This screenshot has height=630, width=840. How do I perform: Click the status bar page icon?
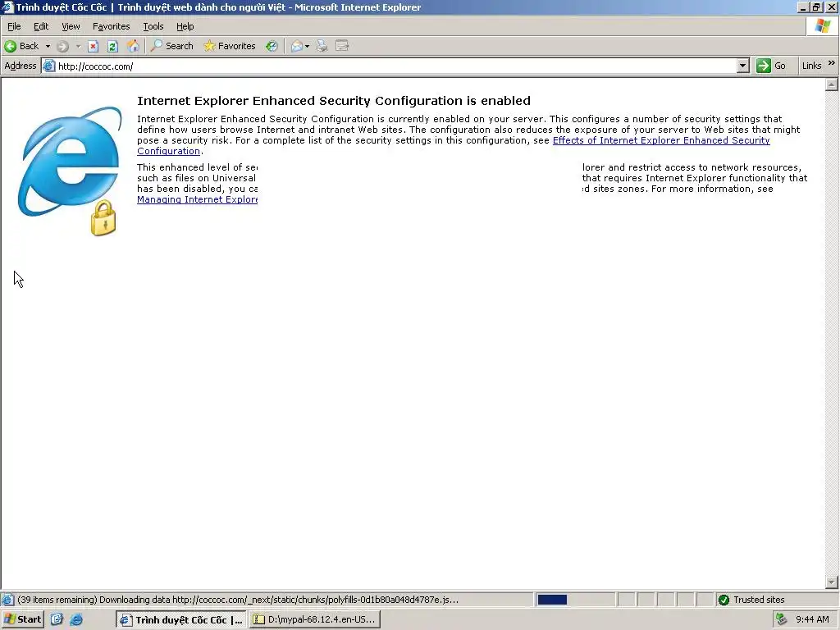pyautogui.click(x=7, y=600)
